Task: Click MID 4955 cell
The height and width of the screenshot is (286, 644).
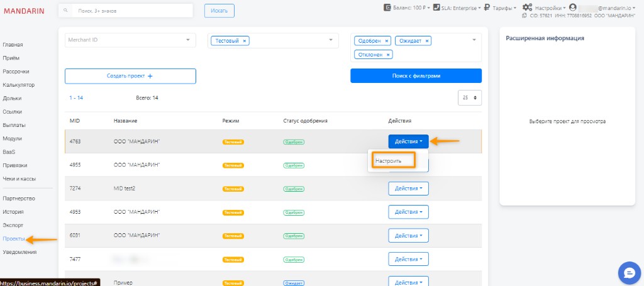Action: (75, 165)
